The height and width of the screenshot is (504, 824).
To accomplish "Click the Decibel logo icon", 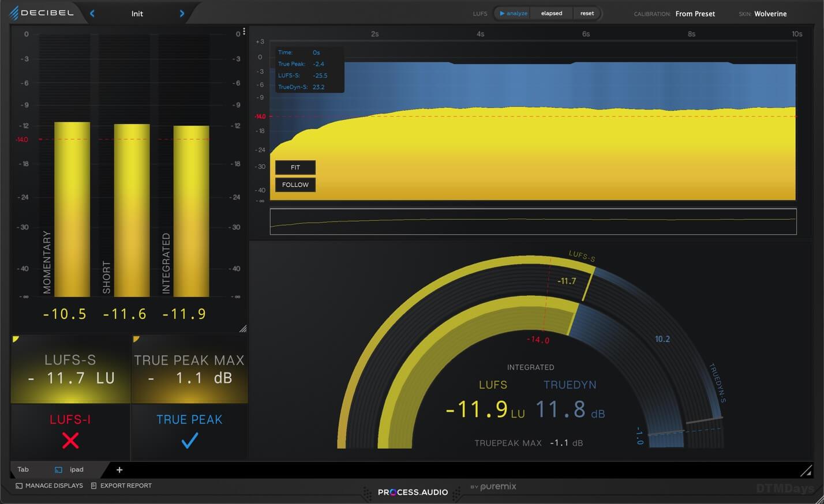I will [13, 13].
